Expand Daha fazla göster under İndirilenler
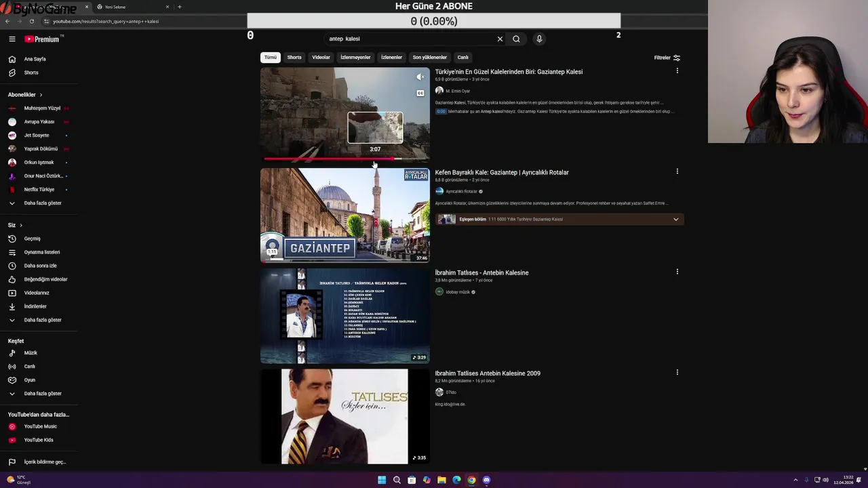Screen dimensions: 868x488 (x=43, y=320)
